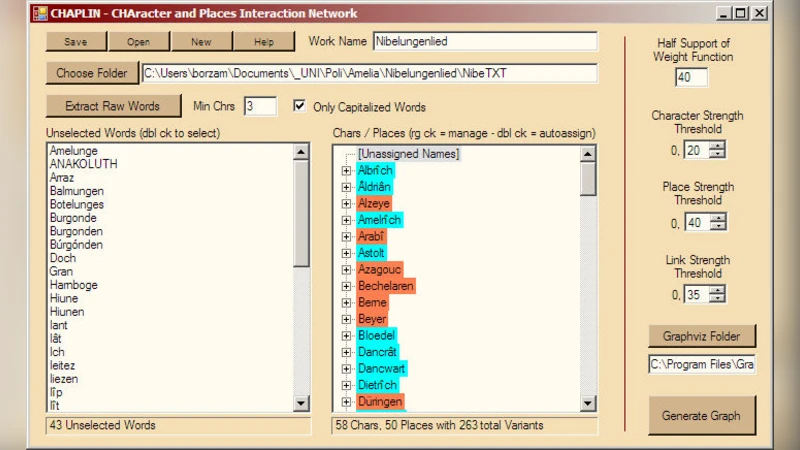Screen dimensions: 800x450
Task: Open a file with the Open button
Action: pyautogui.click(x=138, y=42)
